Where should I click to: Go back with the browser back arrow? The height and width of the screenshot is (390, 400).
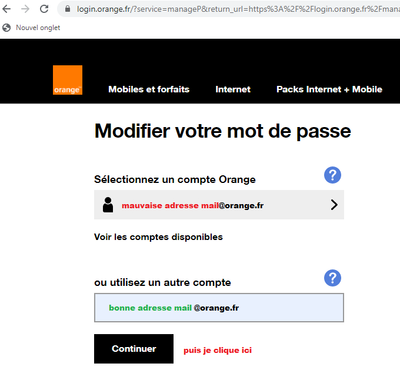(7, 9)
